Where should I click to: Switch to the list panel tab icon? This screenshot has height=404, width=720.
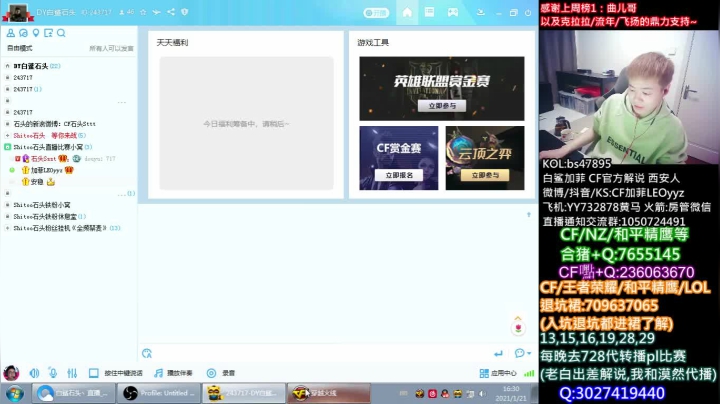tap(429, 12)
